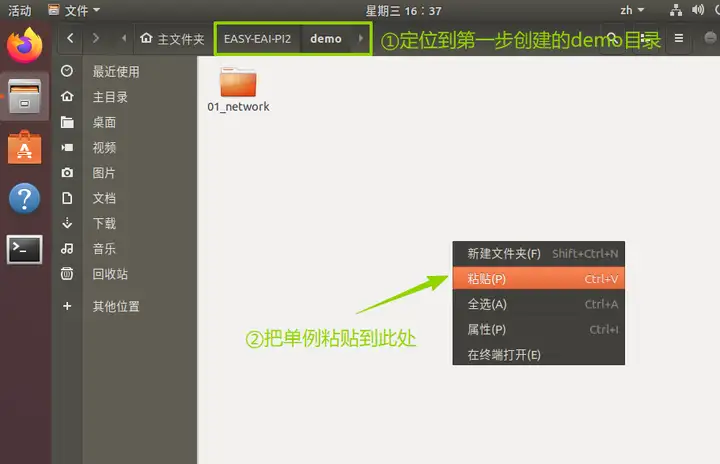Open the zh input language dropdown

click(x=632, y=10)
